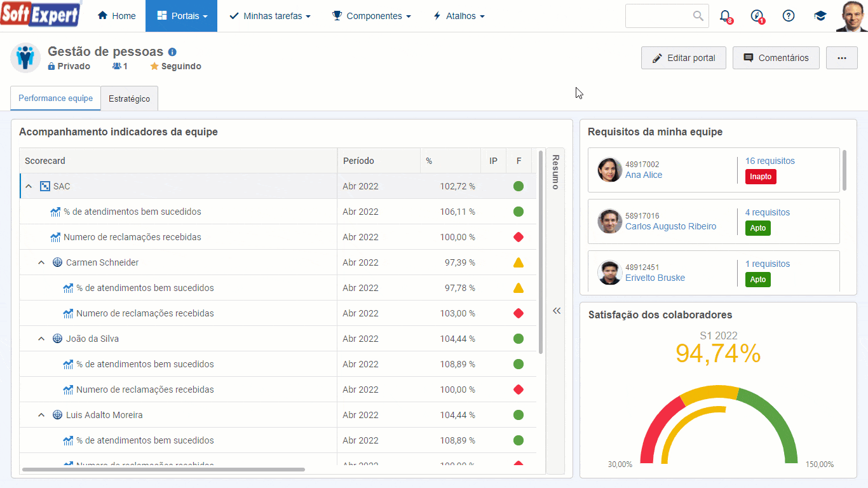Open Erivelto Bruske link
868x488 pixels.
coord(655,278)
